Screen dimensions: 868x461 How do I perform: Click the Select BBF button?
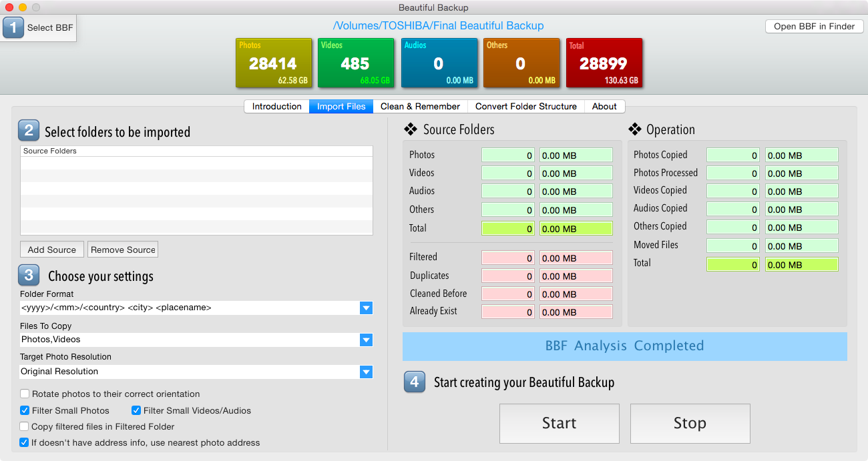click(x=39, y=28)
